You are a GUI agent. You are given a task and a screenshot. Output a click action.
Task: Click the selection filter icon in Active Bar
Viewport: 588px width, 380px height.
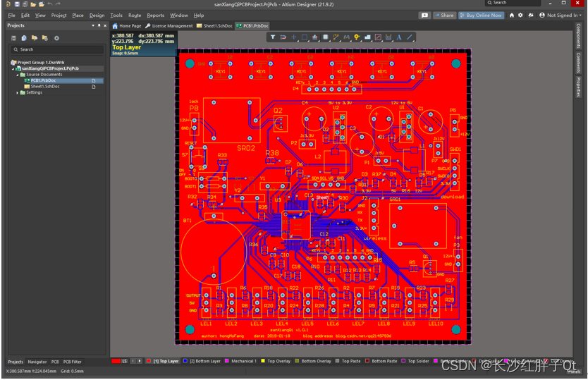(273, 37)
